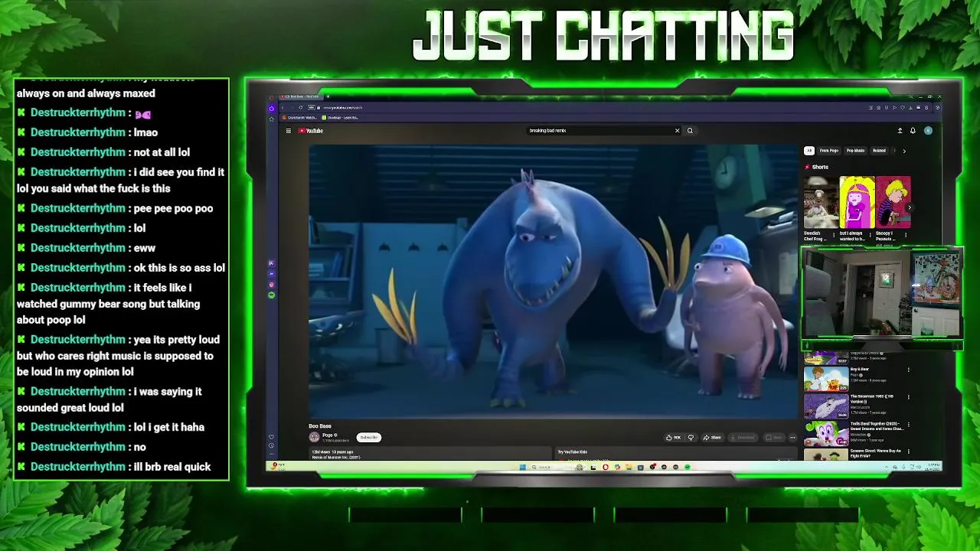
Task: Go to the YouTube home logo
Action: tap(310, 131)
